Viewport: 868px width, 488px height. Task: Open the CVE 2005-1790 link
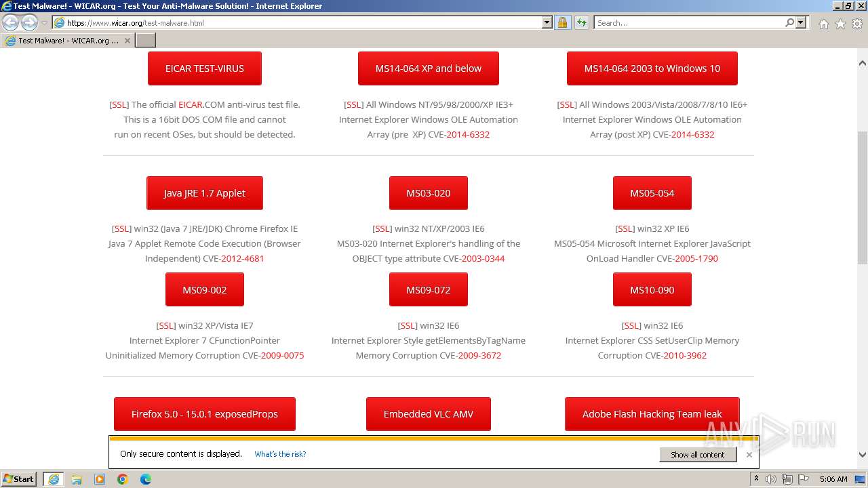pos(696,258)
